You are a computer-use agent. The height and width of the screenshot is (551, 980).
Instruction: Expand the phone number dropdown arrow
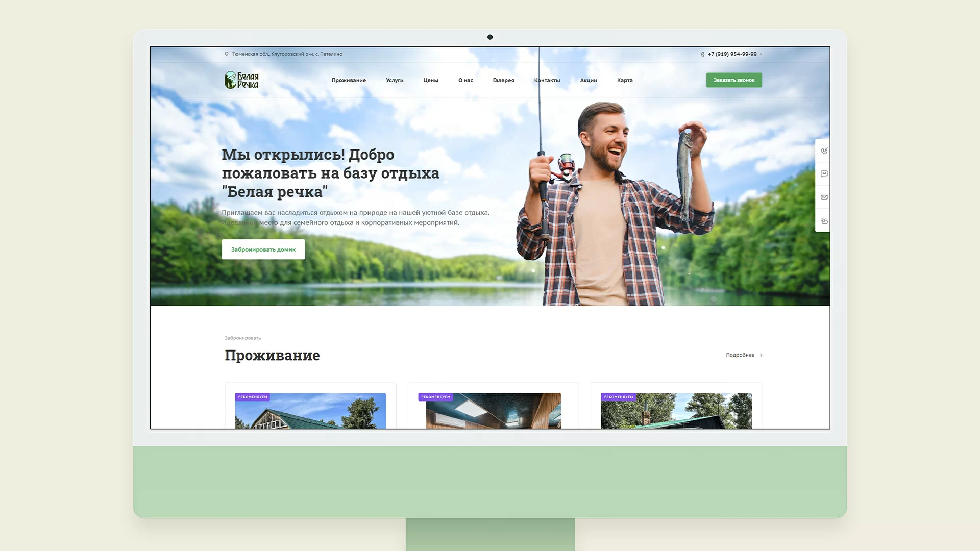pyautogui.click(x=761, y=54)
